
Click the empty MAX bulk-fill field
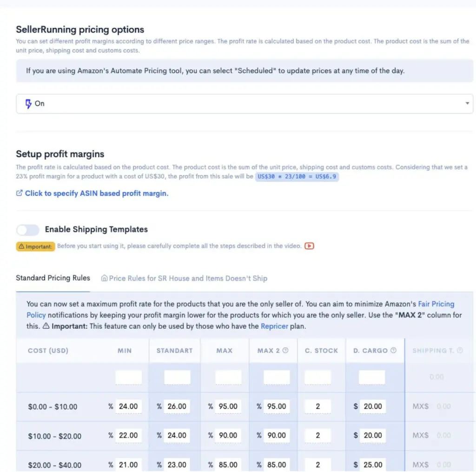pyautogui.click(x=228, y=377)
